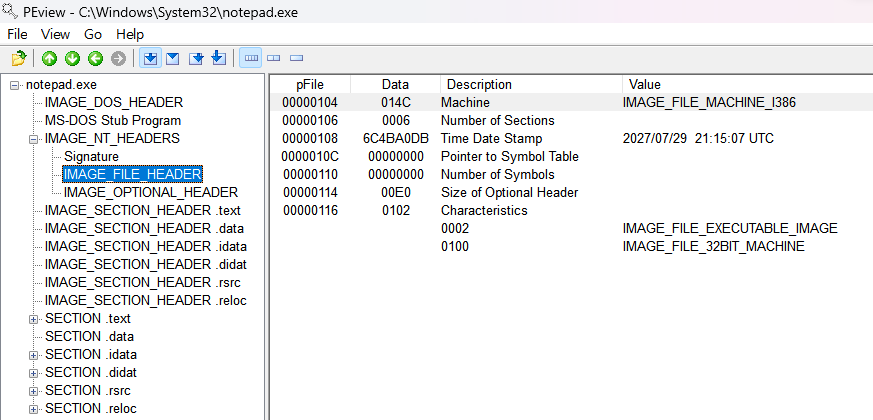Image resolution: width=873 pixels, height=420 pixels.
Task: Select the two-segment word width icon
Action: coord(273,58)
